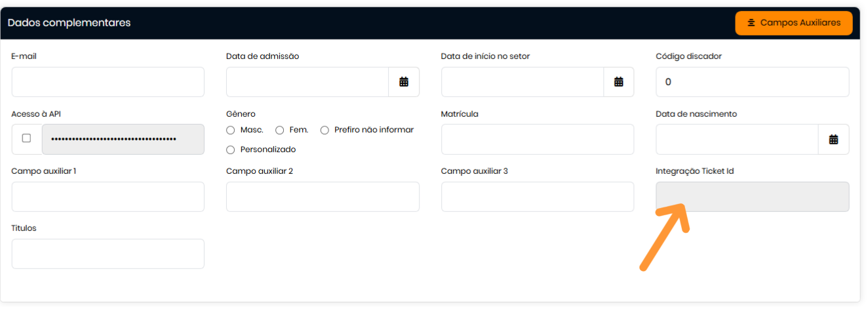Choose Prefiro não informar gender option

[325, 130]
